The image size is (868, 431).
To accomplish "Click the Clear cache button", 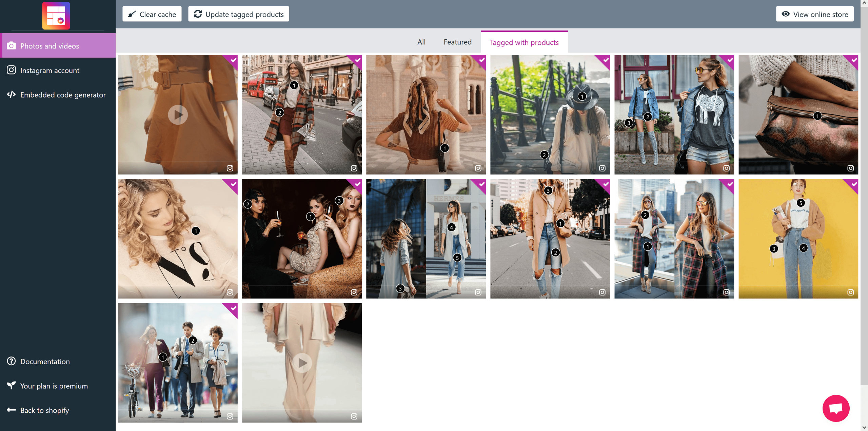I will tap(152, 14).
